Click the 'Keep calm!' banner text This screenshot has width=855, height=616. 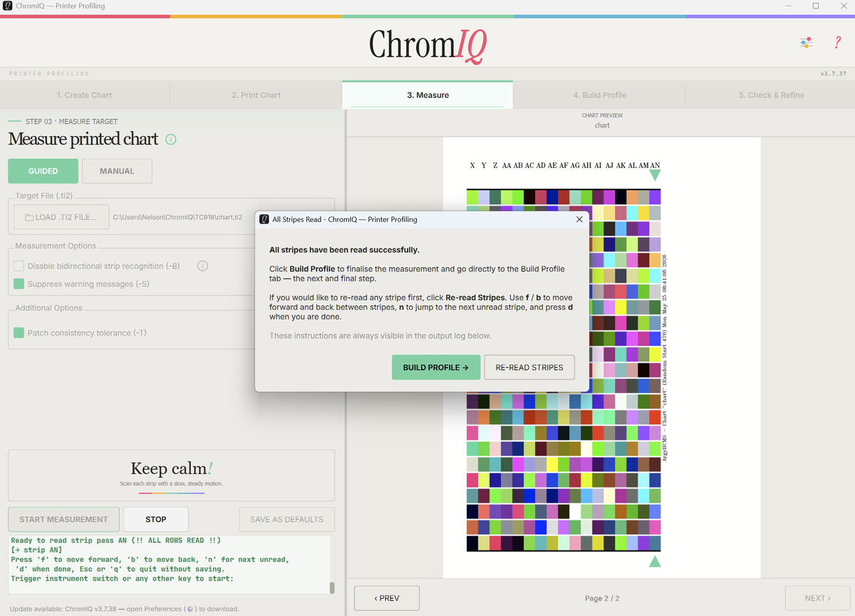(x=172, y=469)
